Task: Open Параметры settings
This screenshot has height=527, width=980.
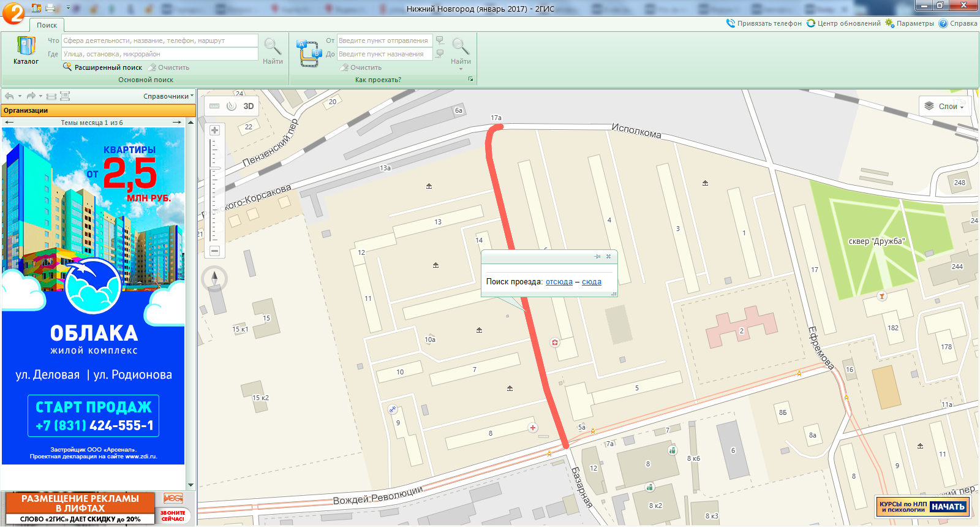Action: (x=910, y=23)
